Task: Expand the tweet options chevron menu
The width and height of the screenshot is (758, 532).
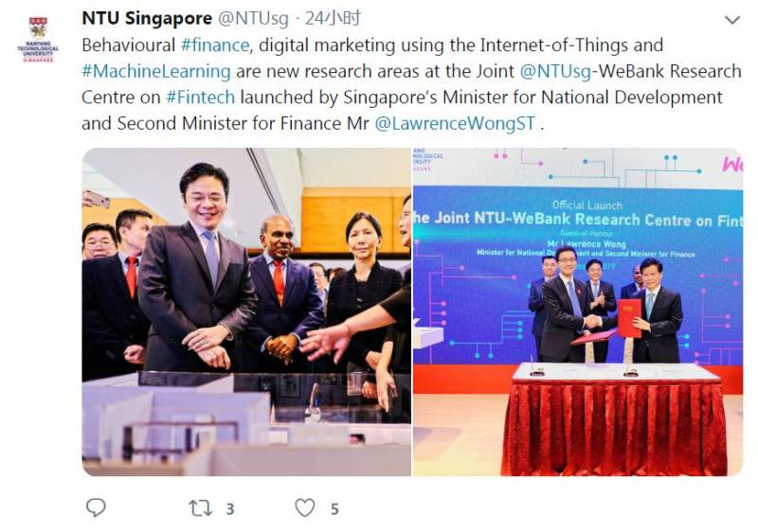Action: click(732, 20)
